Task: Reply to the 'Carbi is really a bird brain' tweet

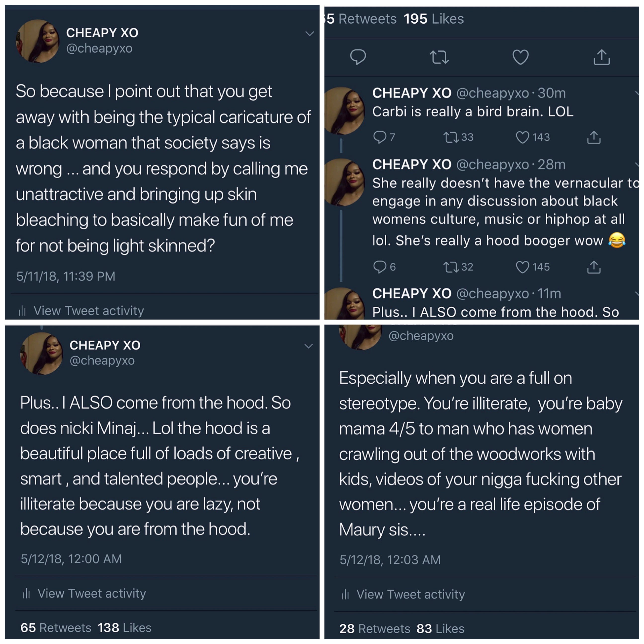Action: tap(380, 137)
